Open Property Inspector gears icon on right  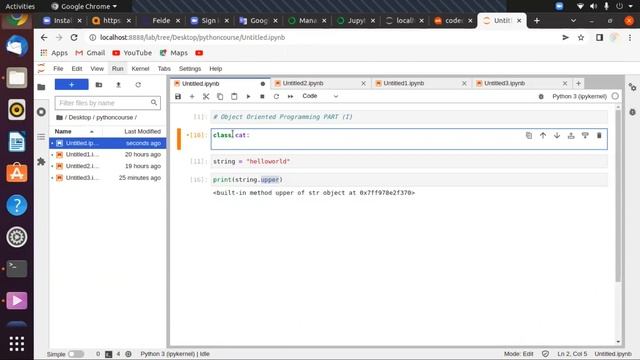point(632,87)
